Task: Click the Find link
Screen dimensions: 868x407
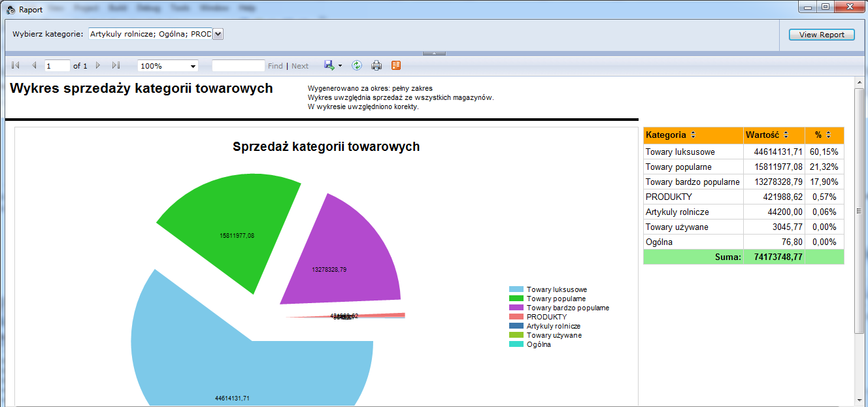Action: 275,66
